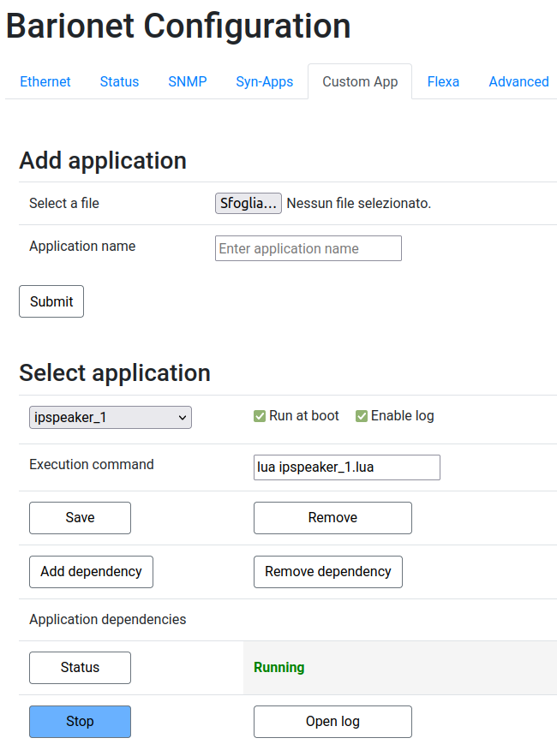Disable the Enable log checkbox

pyautogui.click(x=362, y=416)
